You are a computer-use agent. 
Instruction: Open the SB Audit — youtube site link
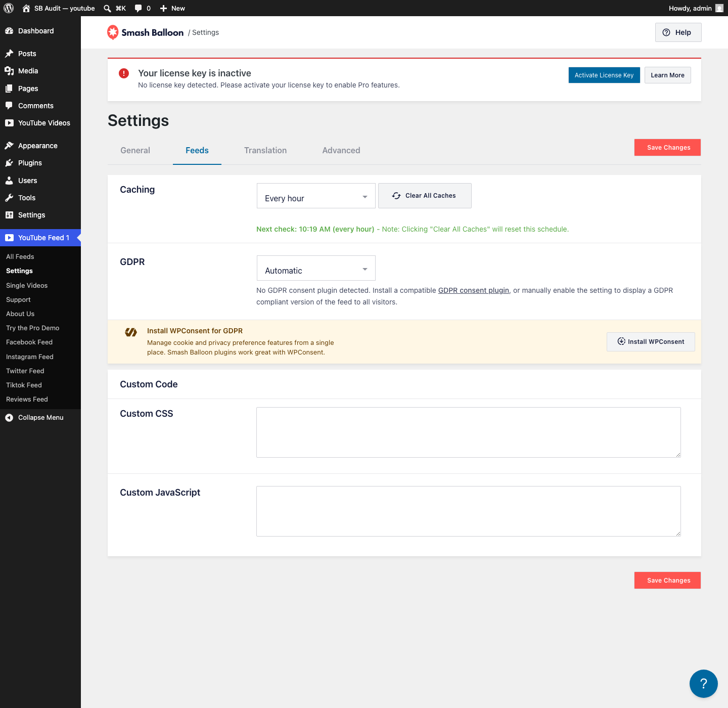[x=65, y=8]
